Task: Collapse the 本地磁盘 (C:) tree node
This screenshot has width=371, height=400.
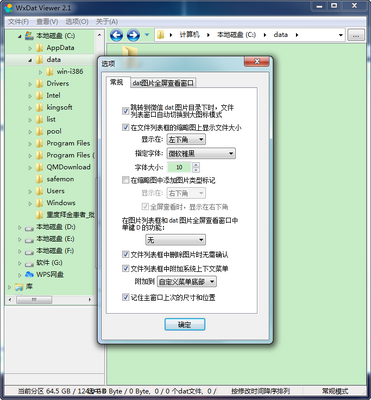Action: tap(20, 36)
